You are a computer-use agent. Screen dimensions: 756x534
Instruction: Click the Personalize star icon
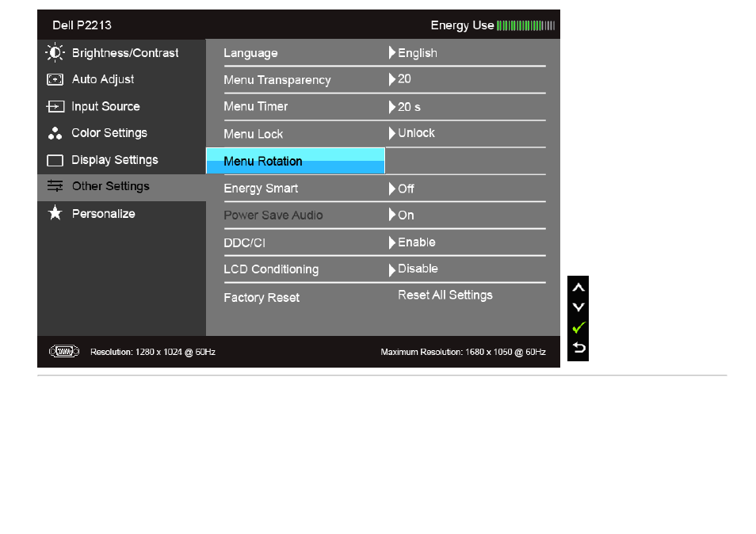[x=55, y=212]
